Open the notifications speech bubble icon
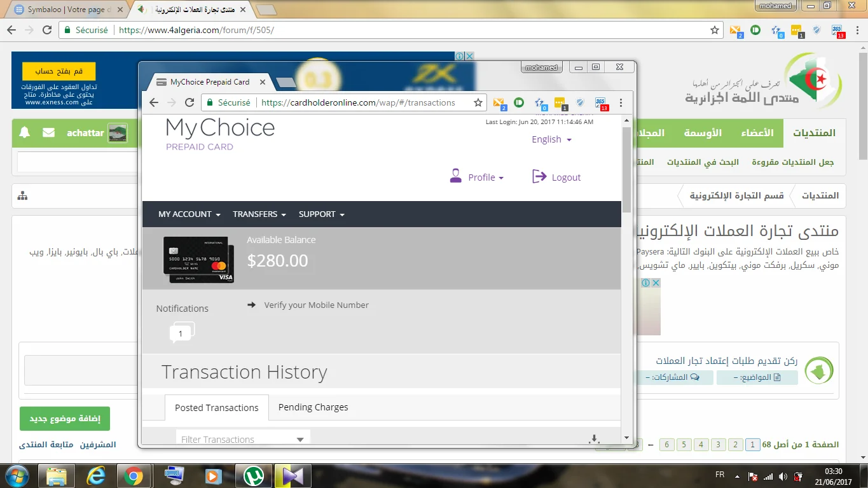 click(181, 332)
